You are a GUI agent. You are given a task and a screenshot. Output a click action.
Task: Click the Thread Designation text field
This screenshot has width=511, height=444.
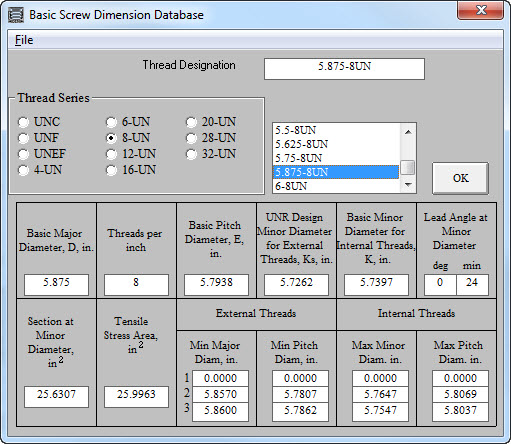tap(344, 69)
